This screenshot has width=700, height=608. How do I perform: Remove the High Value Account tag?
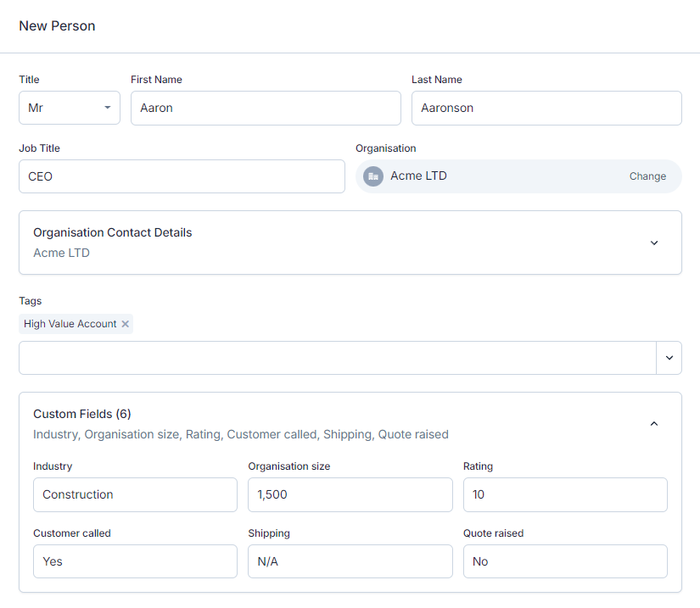[126, 324]
